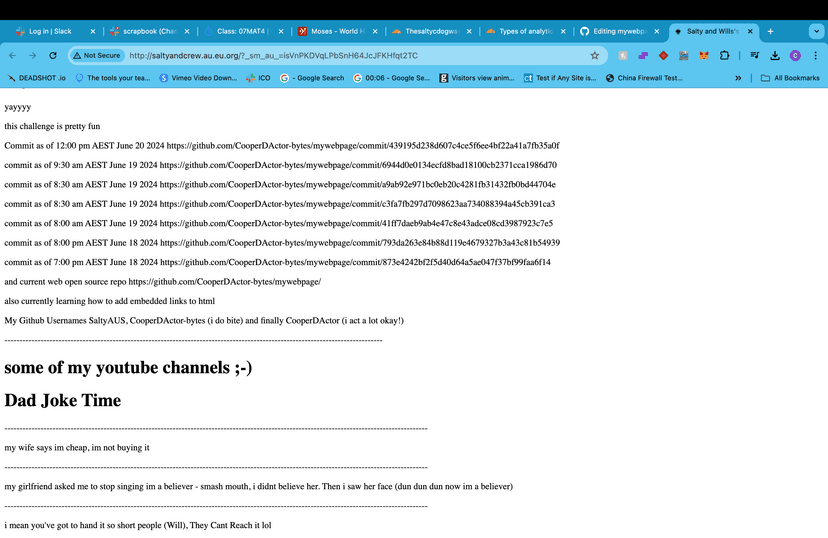Open the MetaMask fox extension
Viewport: 828px width, 538px height.
coord(704,55)
